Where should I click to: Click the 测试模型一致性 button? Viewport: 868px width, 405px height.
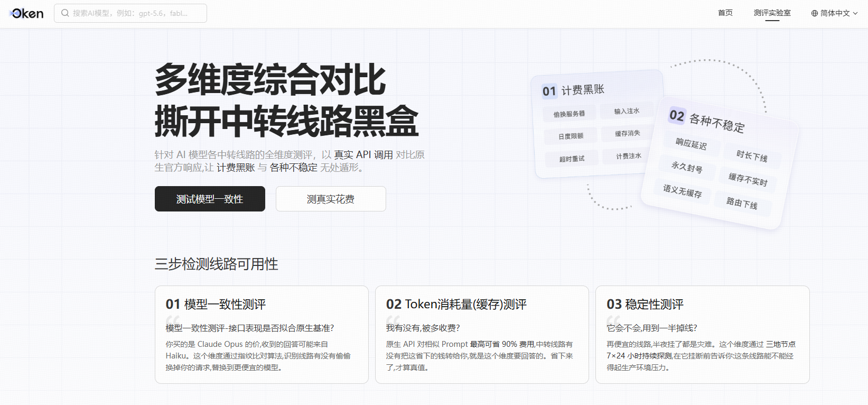tap(210, 199)
